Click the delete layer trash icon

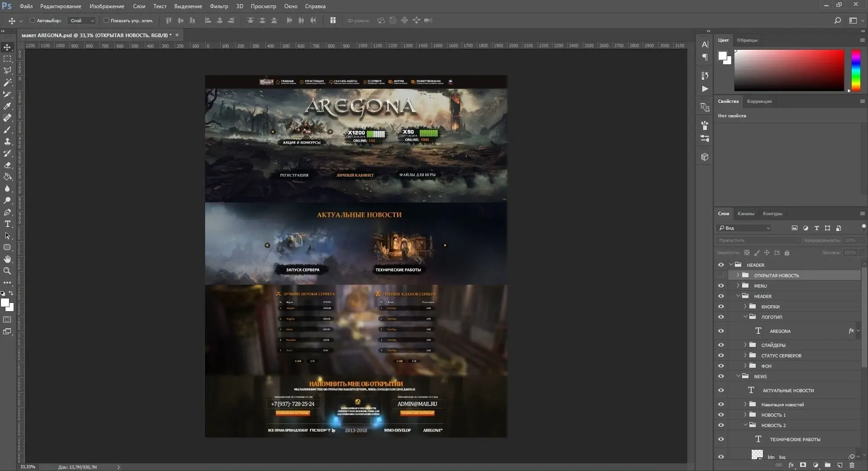click(x=852, y=465)
